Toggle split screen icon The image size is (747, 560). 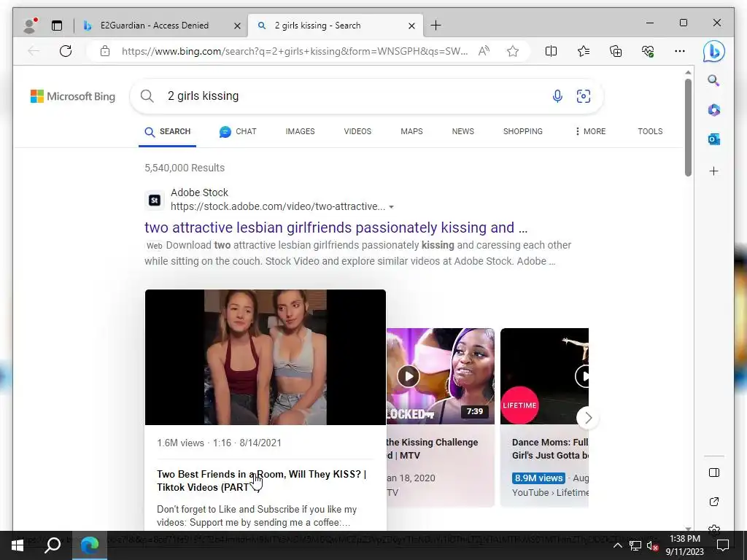tap(551, 51)
